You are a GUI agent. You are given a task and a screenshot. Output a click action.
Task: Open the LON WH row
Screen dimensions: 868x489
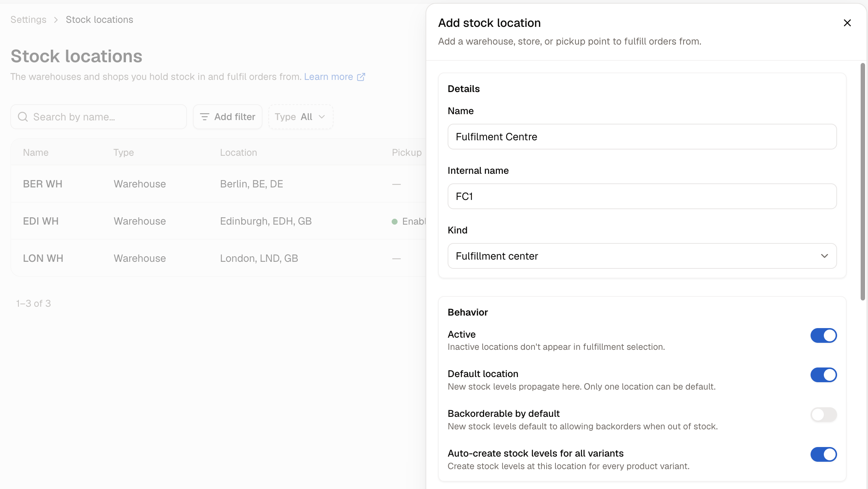[219, 258]
